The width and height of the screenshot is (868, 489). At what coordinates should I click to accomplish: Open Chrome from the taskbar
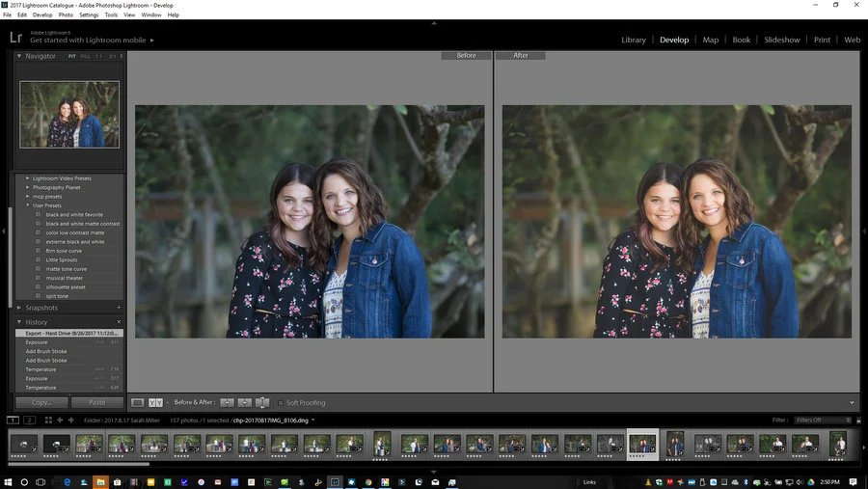click(368, 482)
